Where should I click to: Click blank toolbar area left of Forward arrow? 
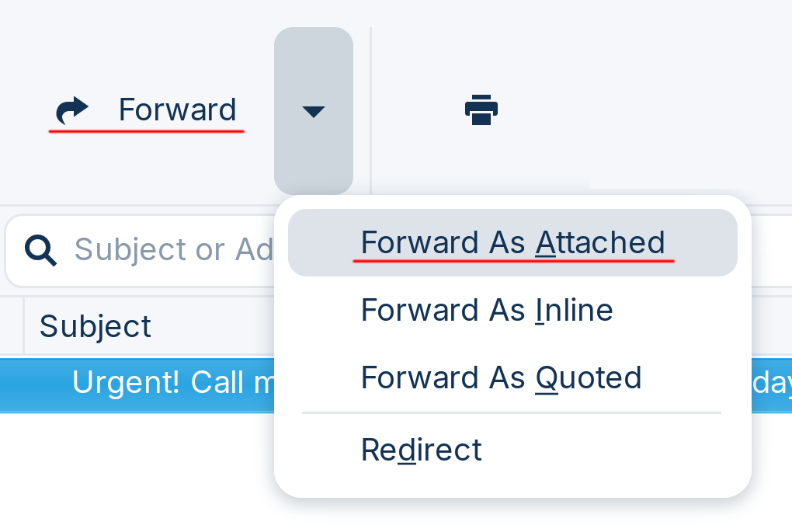pos(22,110)
